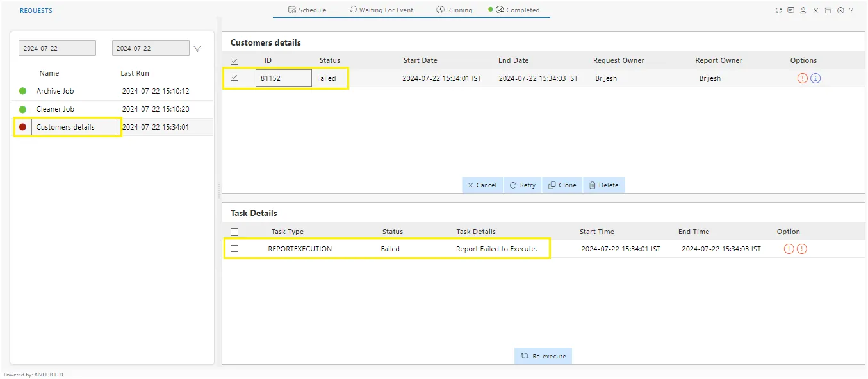Click Customers details last run 15:34:01
The width and height of the screenshot is (868, 379).
[x=156, y=127]
